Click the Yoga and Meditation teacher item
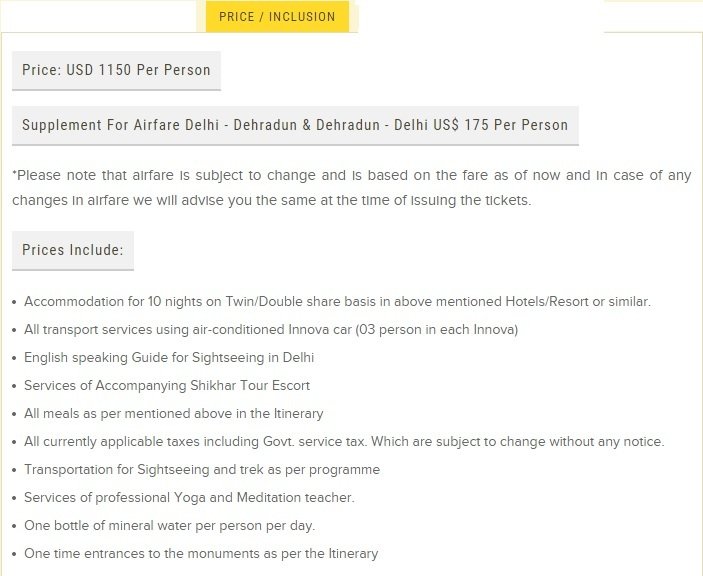Viewport: 703px width, 576px height. click(189, 498)
